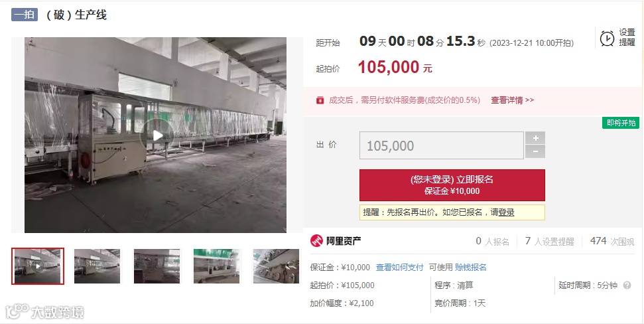
Task: Select the second photo thumbnail
Action: coord(97,266)
